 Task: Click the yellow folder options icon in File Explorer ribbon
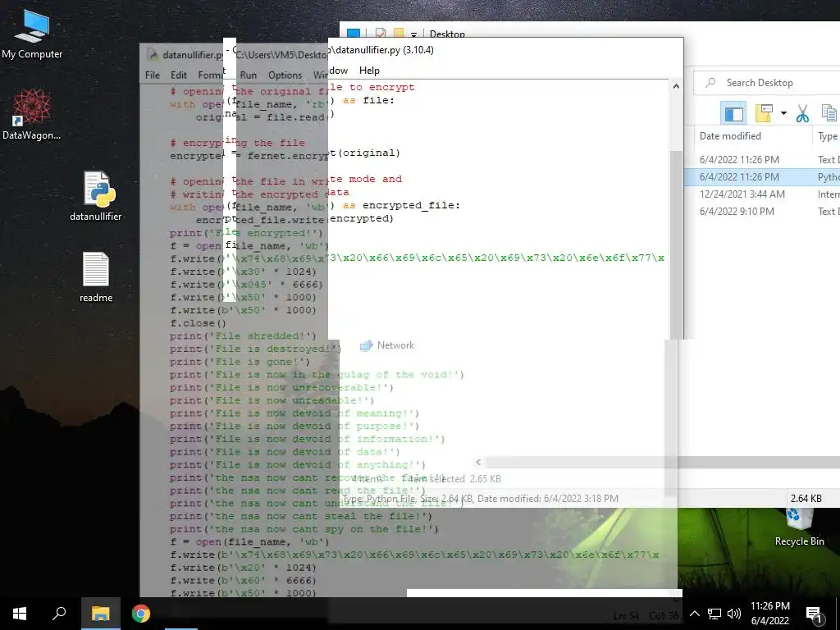[x=764, y=113]
